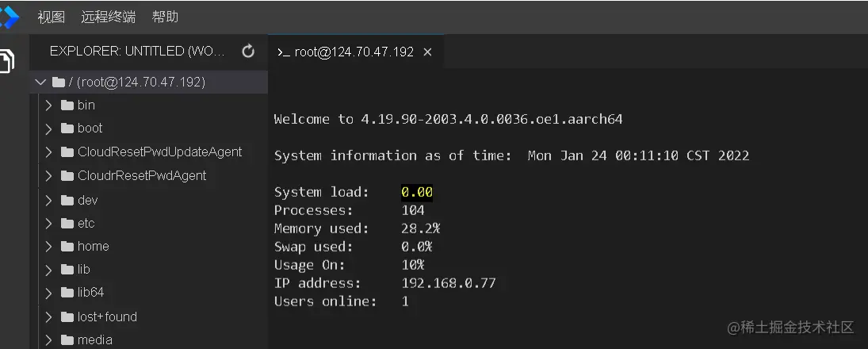Select the lib64 folder name
868x349 pixels.
click(x=91, y=293)
